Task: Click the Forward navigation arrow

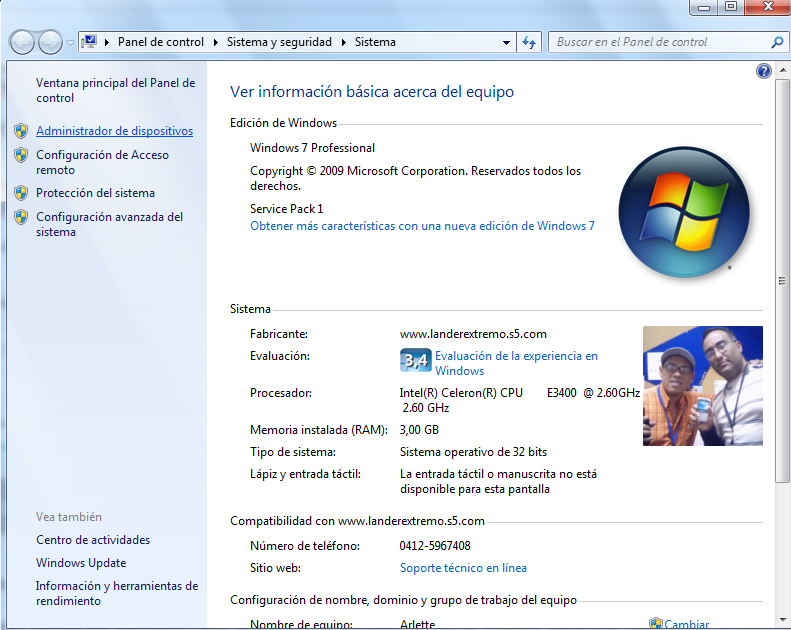Action: (x=50, y=42)
